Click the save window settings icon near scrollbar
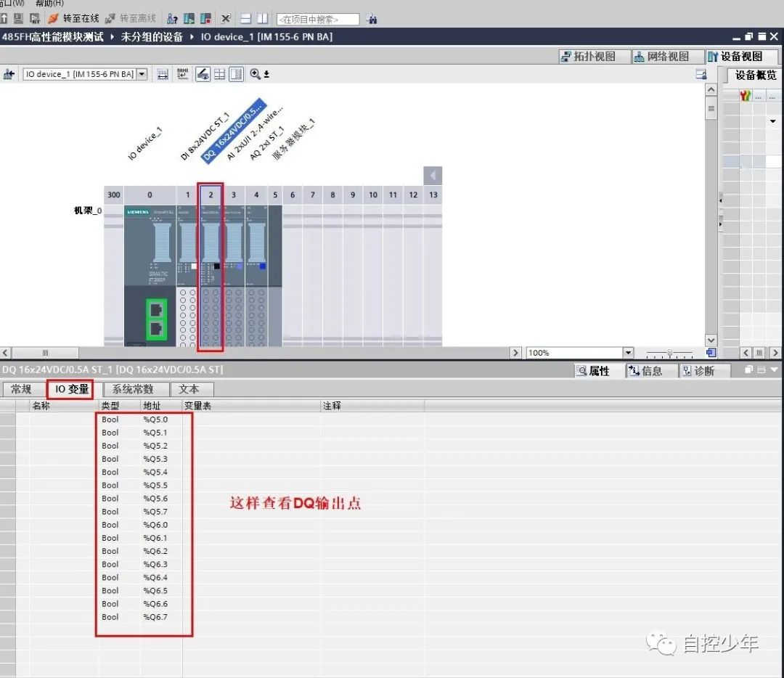 [701, 75]
